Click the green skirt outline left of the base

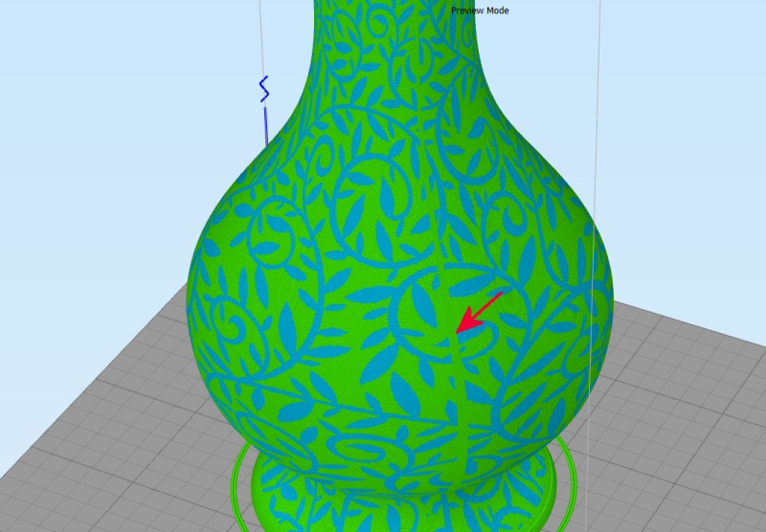(x=239, y=478)
